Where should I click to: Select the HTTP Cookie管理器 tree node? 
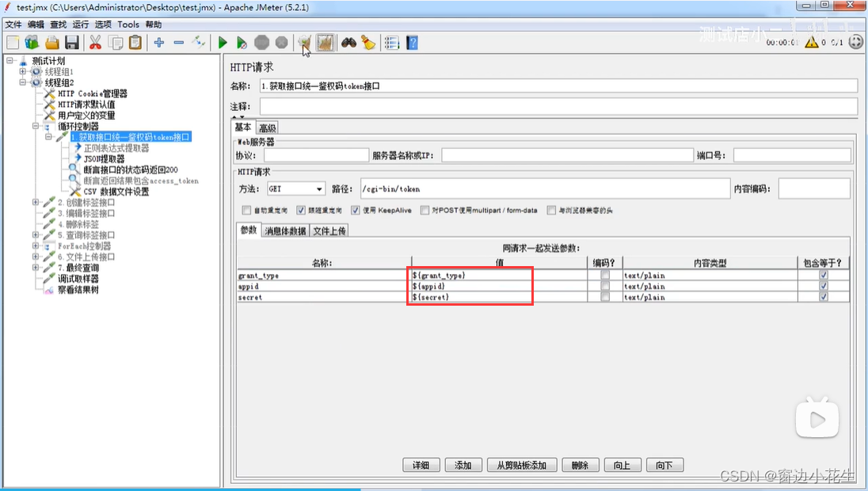tap(93, 93)
